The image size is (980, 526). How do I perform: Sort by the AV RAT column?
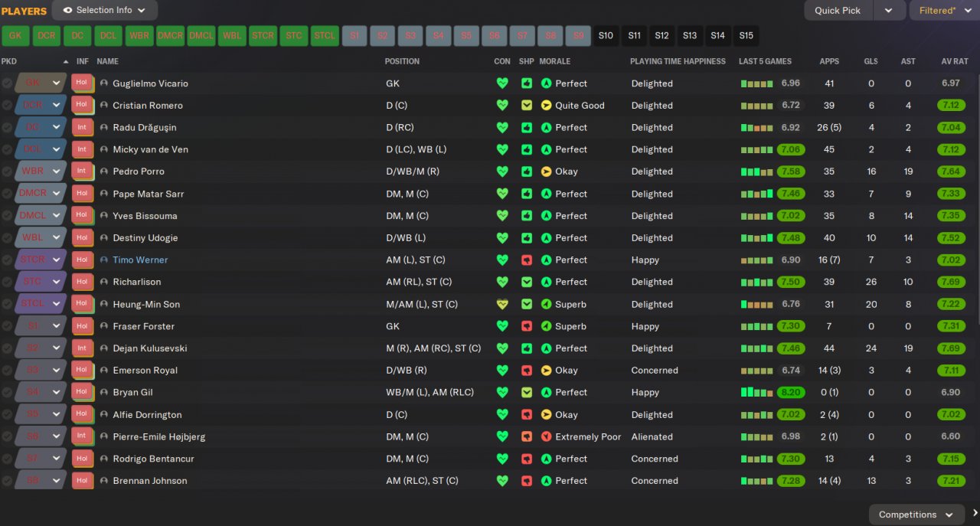(x=955, y=61)
